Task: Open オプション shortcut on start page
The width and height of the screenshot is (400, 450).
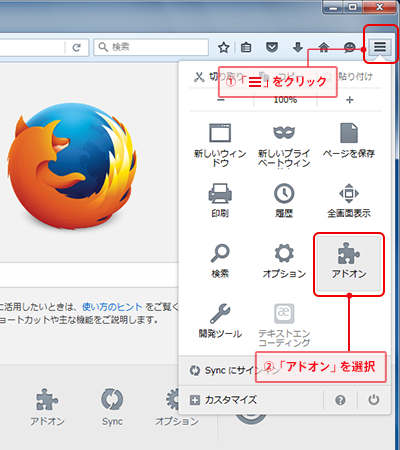Action: pyautogui.click(x=177, y=407)
